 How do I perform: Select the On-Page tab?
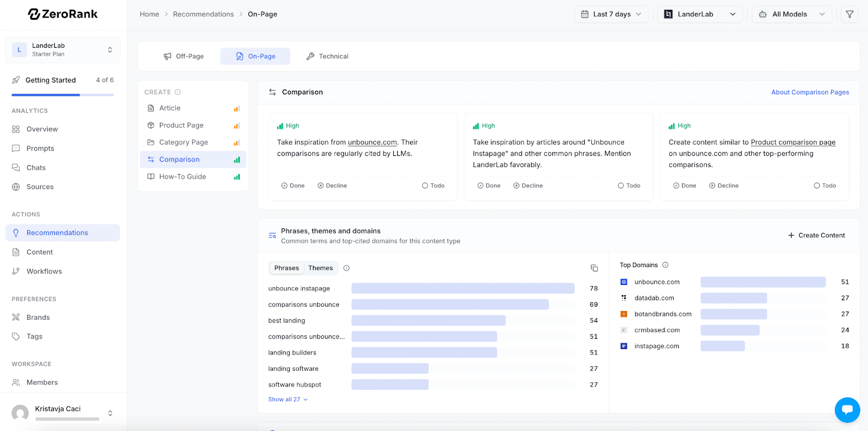click(x=255, y=56)
